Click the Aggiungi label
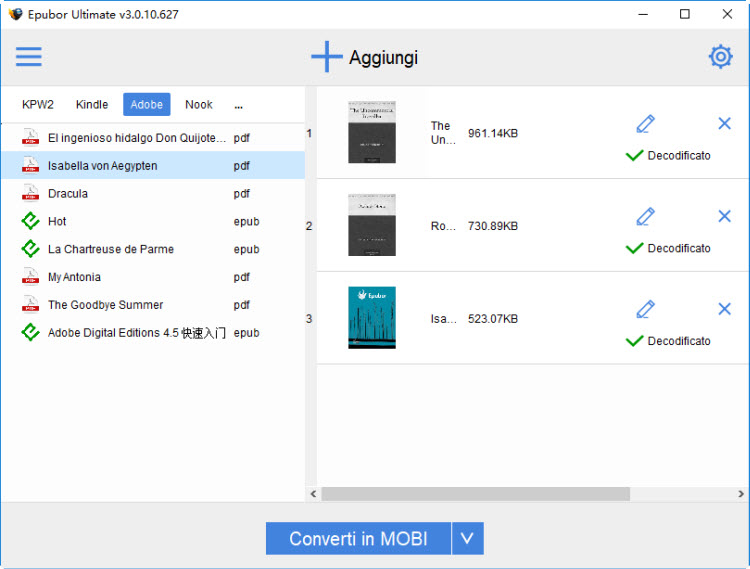 click(x=383, y=57)
